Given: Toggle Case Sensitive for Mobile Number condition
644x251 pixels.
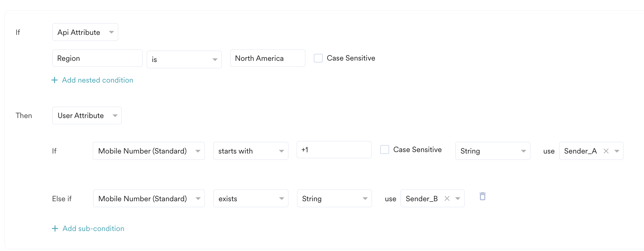Looking at the screenshot, I should [384, 150].
